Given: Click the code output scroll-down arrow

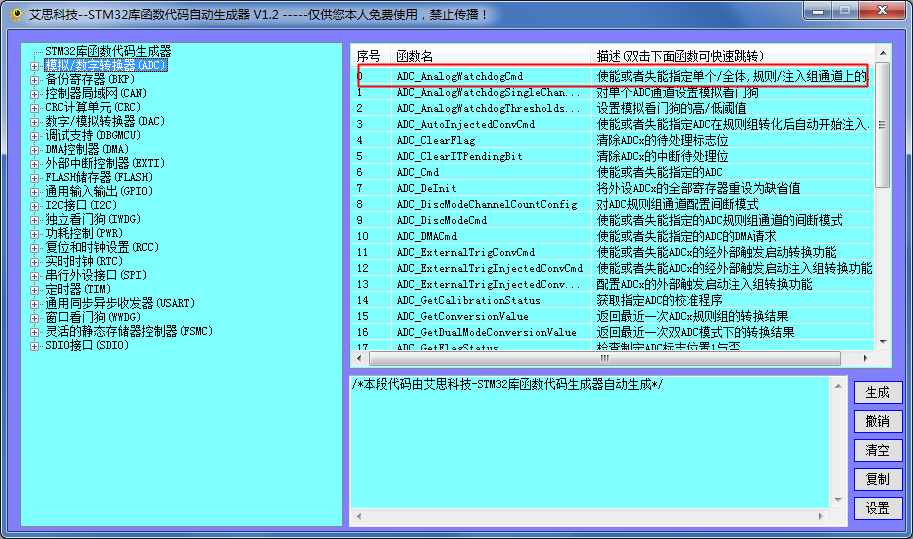Looking at the screenshot, I should pyautogui.click(x=838, y=500).
